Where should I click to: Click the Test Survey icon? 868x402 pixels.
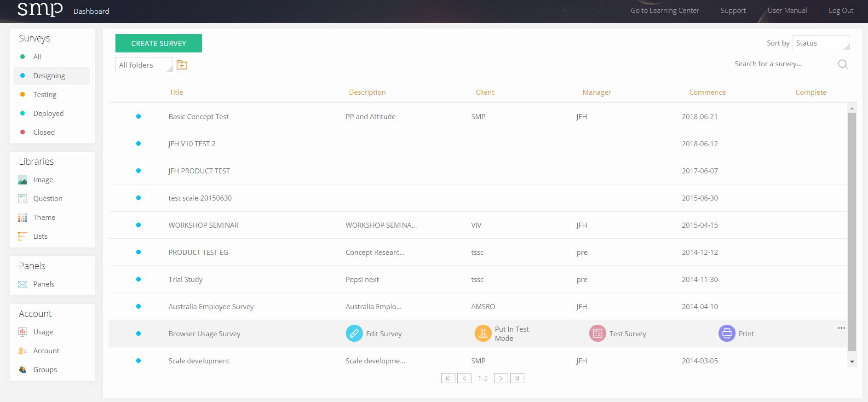point(598,333)
